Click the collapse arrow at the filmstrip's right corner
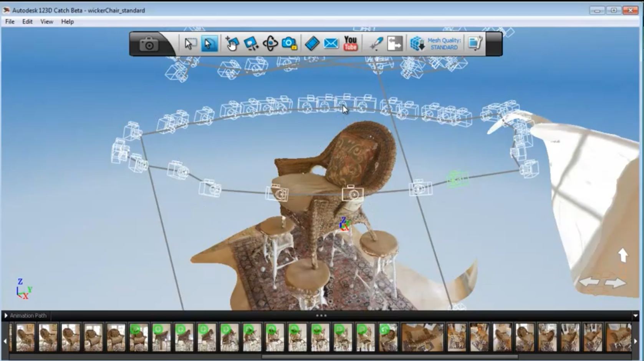The width and height of the screenshot is (644, 361). point(636,316)
